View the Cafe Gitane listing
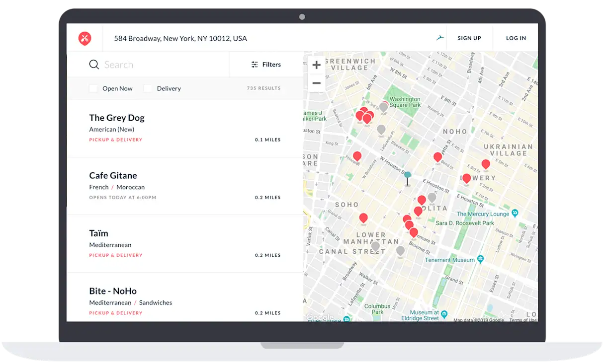606x364 pixels. [x=113, y=175]
